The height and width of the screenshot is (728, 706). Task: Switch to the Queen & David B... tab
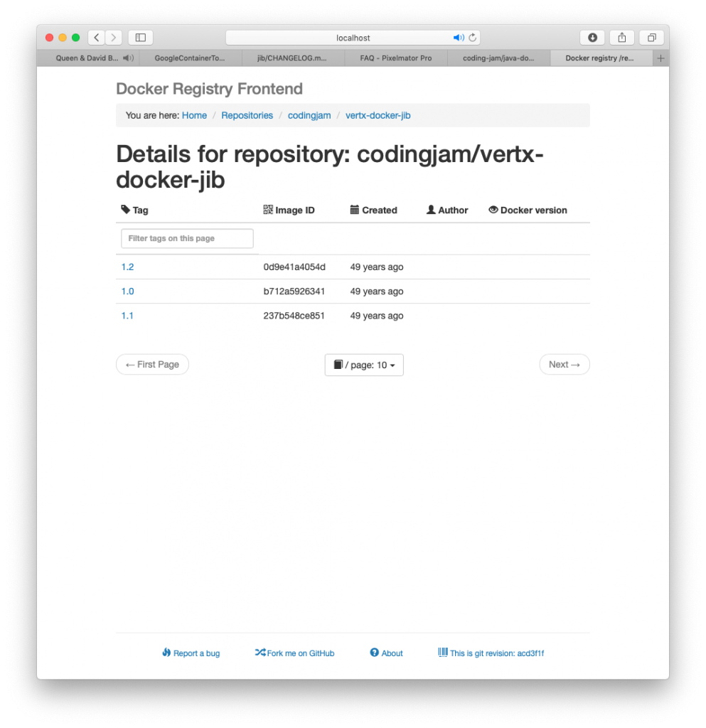pos(88,58)
